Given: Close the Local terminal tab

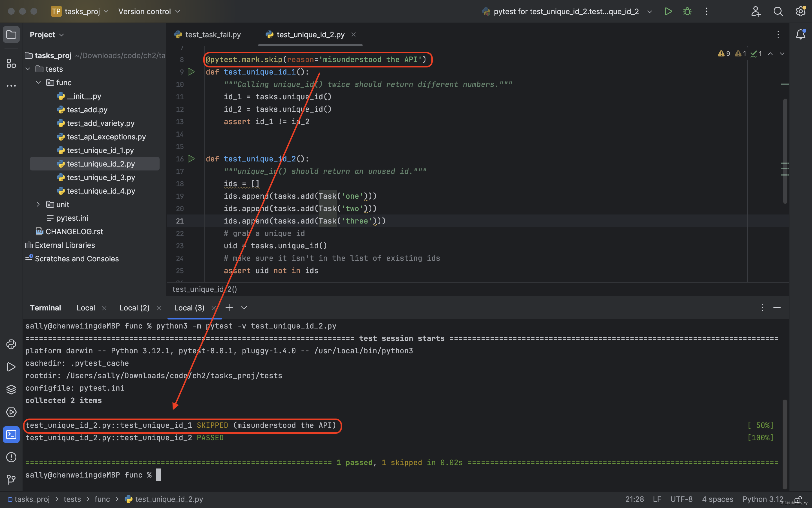Looking at the screenshot, I should pos(104,308).
